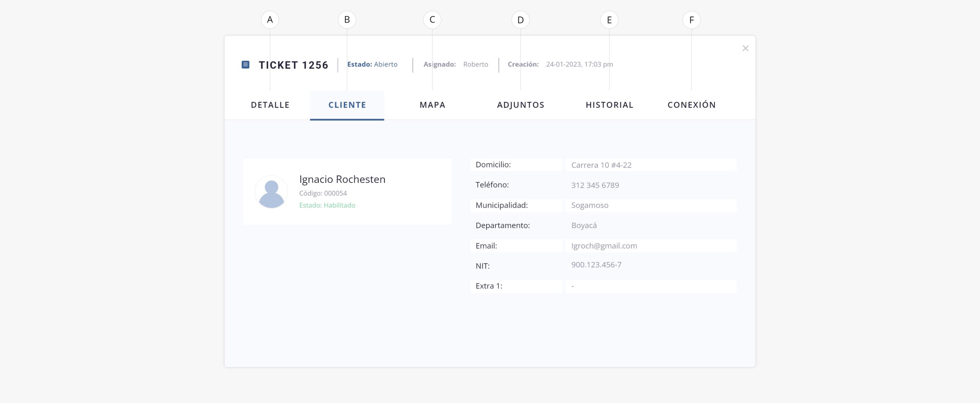Click the ticket document icon beside title
This screenshot has height=403, width=980.
[245, 65]
